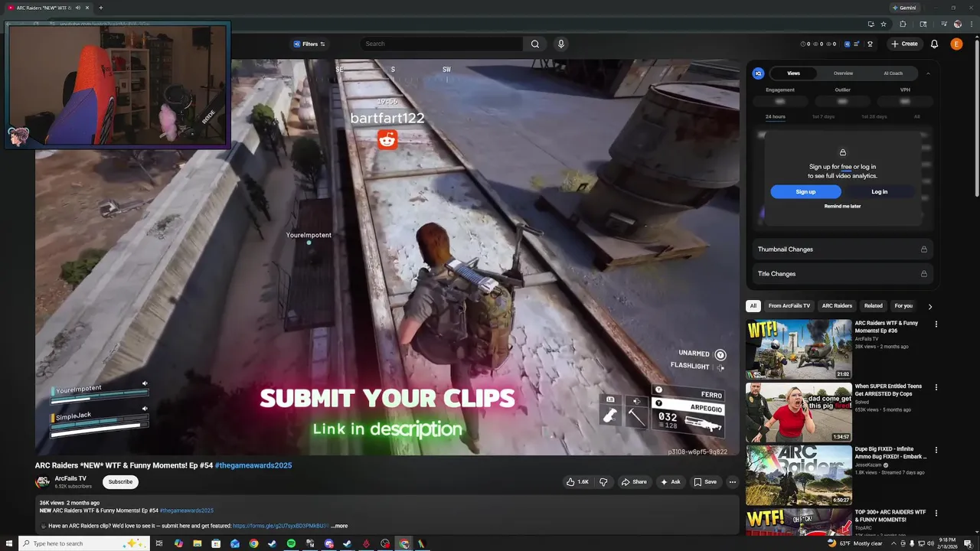Collapse the analytics panel chevron
980x551 pixels.
928,73
